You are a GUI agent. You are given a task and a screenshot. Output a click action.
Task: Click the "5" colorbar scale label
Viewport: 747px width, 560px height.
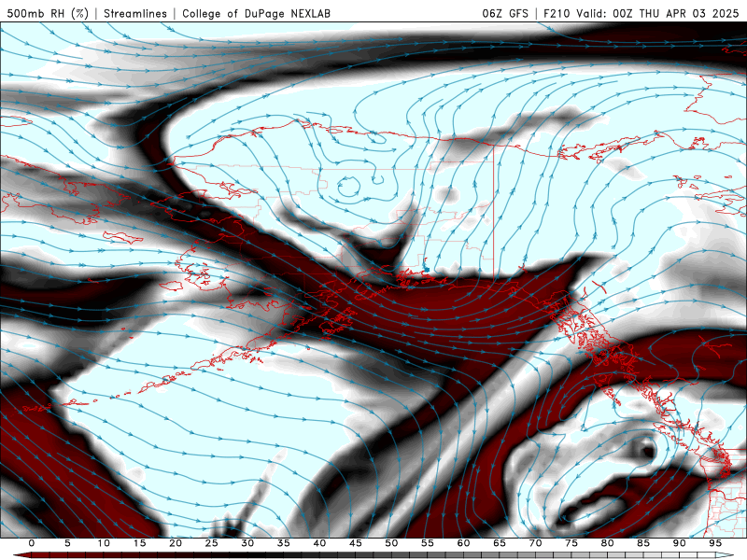pos(67,543)
